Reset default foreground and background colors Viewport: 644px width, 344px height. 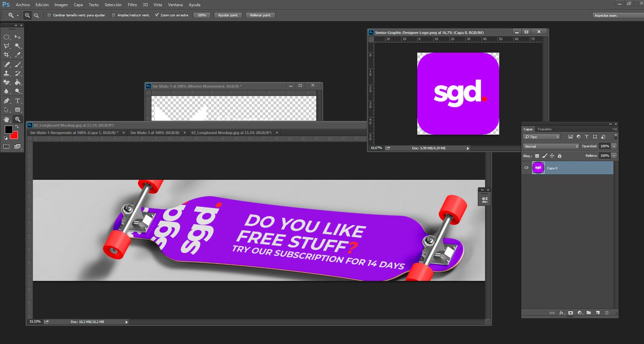(x=6, y=138)
